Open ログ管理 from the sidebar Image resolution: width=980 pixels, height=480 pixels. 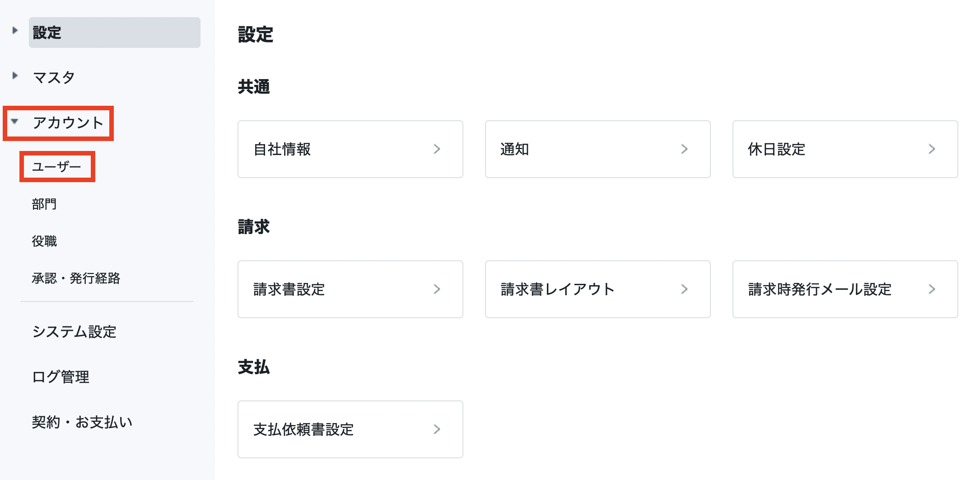(x=61, y=377)
